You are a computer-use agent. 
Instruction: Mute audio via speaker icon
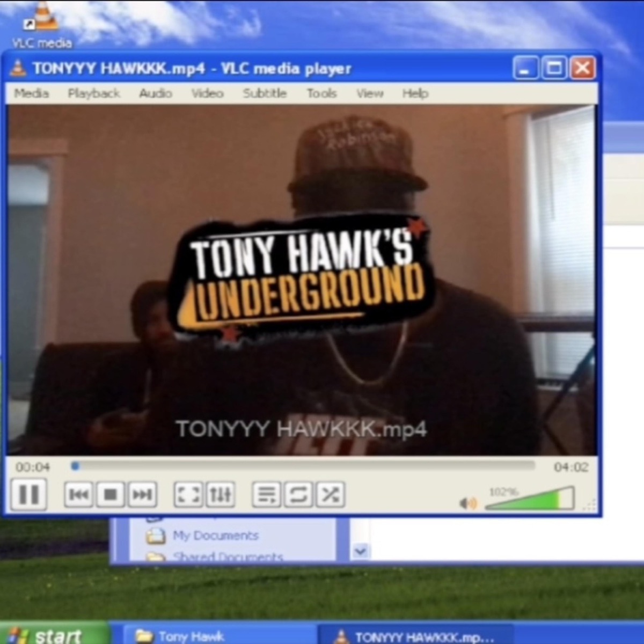tap(468, 503)
